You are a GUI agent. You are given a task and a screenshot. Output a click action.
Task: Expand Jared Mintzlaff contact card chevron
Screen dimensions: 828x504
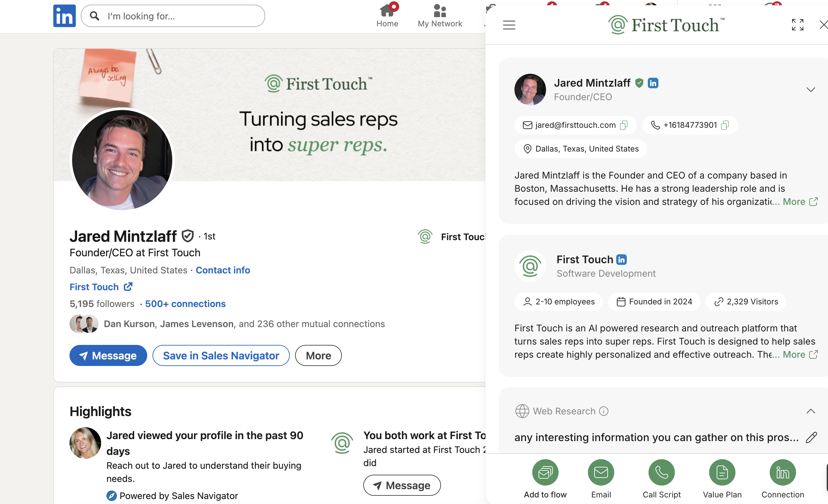coord(811,89)
